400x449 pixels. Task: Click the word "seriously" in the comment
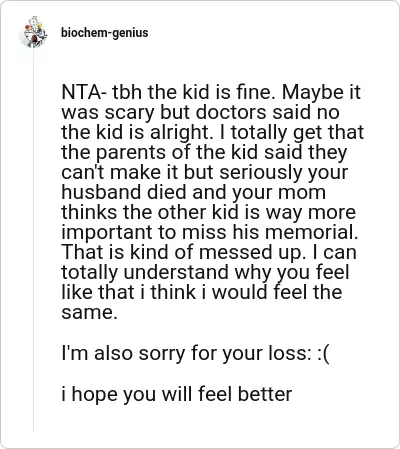click(261, 172)
